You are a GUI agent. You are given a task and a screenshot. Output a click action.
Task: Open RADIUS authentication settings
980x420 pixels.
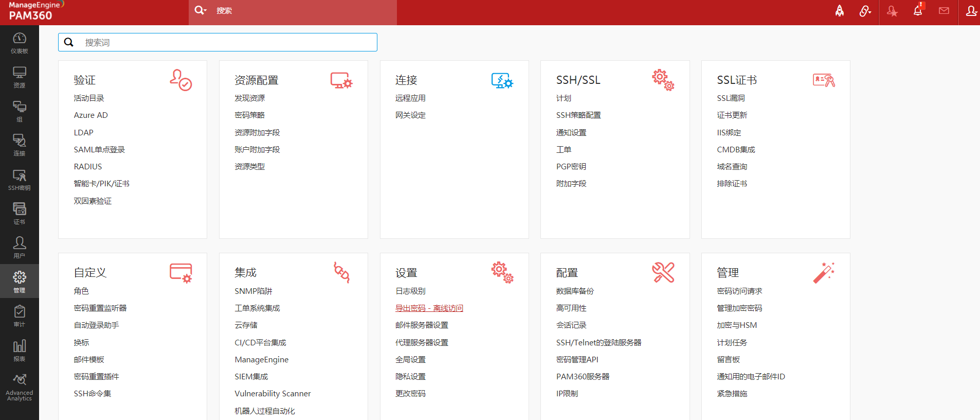88,167
